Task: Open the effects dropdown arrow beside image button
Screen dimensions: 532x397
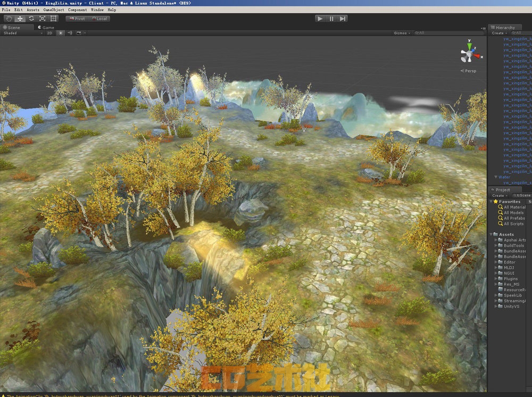Action: click(85, 33)
